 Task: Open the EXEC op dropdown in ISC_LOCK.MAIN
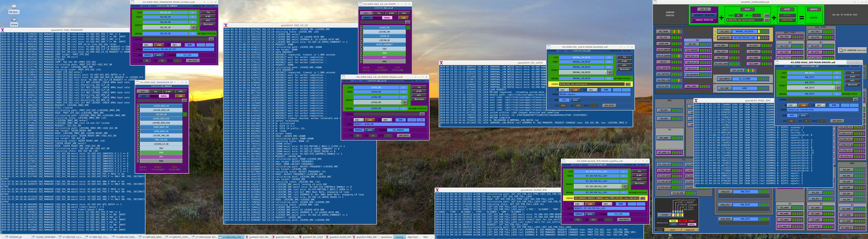(x=564, y=90)
